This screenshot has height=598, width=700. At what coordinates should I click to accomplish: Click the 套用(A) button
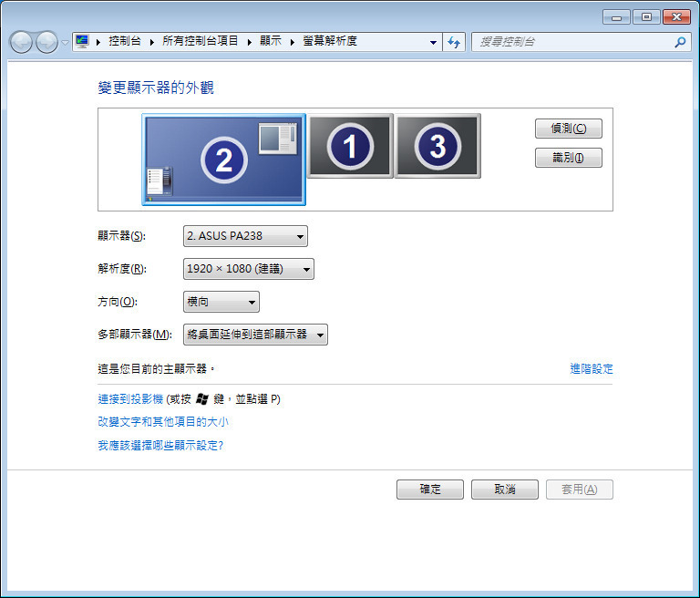click(x=580, y=490)
